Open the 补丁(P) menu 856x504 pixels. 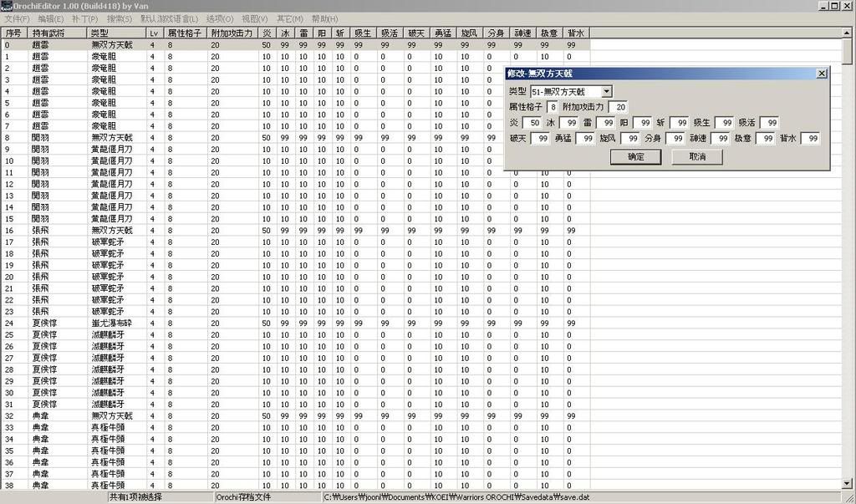(x=84, y=18)
